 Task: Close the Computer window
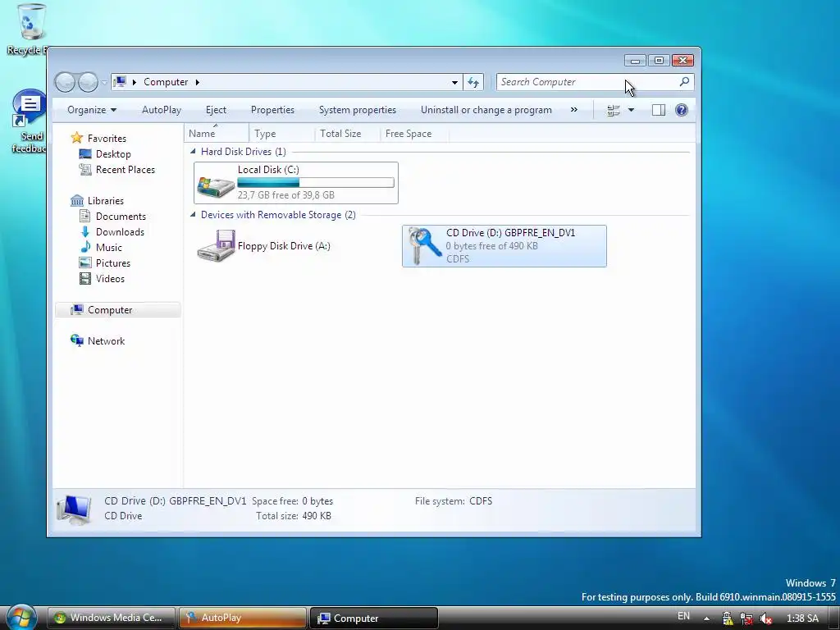click(683, 60)
